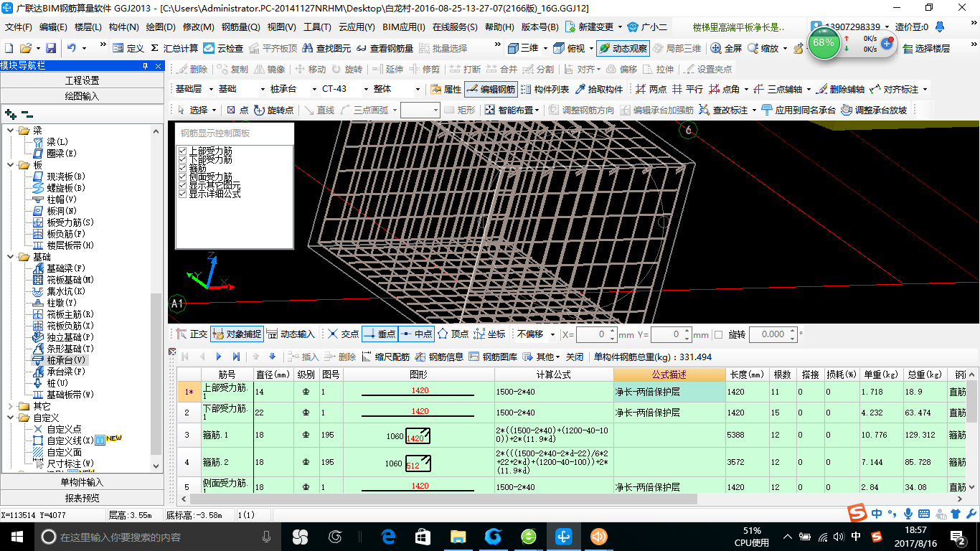Screen dimensions: 980x551
Task: Expand the 其它 tree node
Action: pyautogui.click(x=10, y=406)
